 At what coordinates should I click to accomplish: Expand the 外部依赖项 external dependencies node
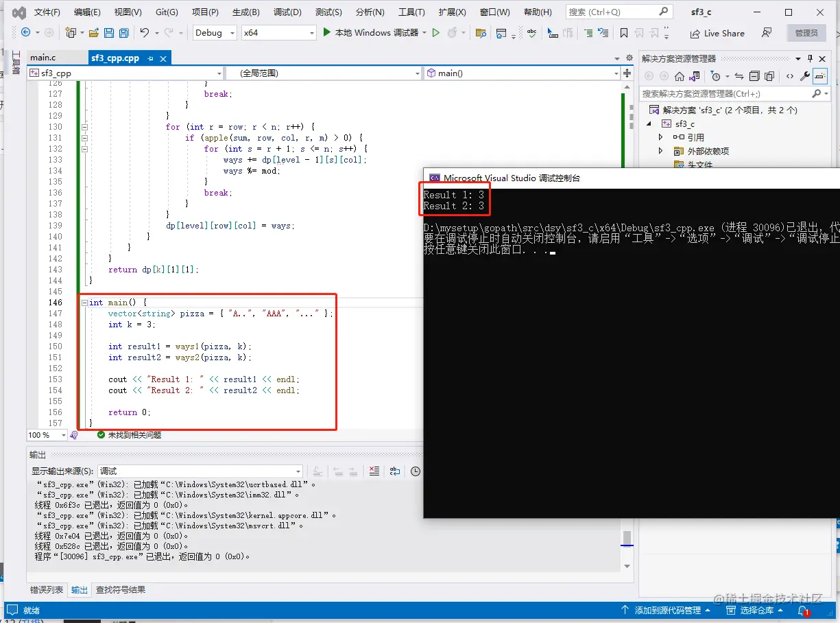point(661,151)
